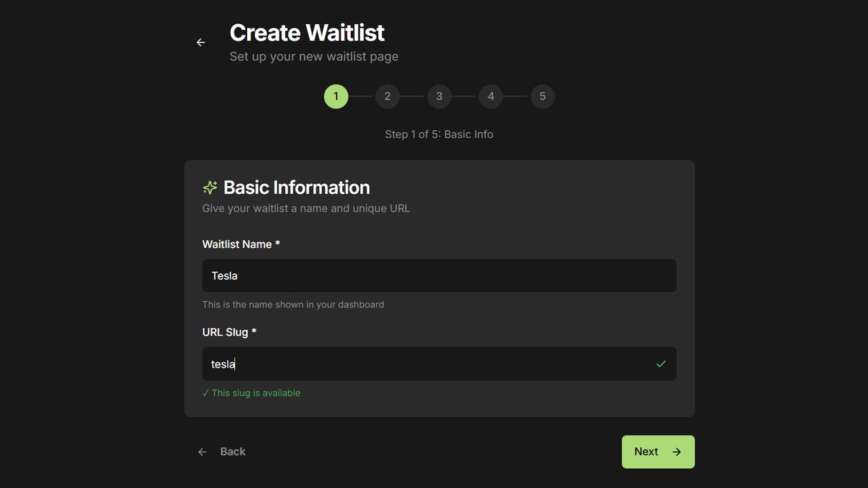Jump to step 3 of the wizard

click(x=439, y=96)
